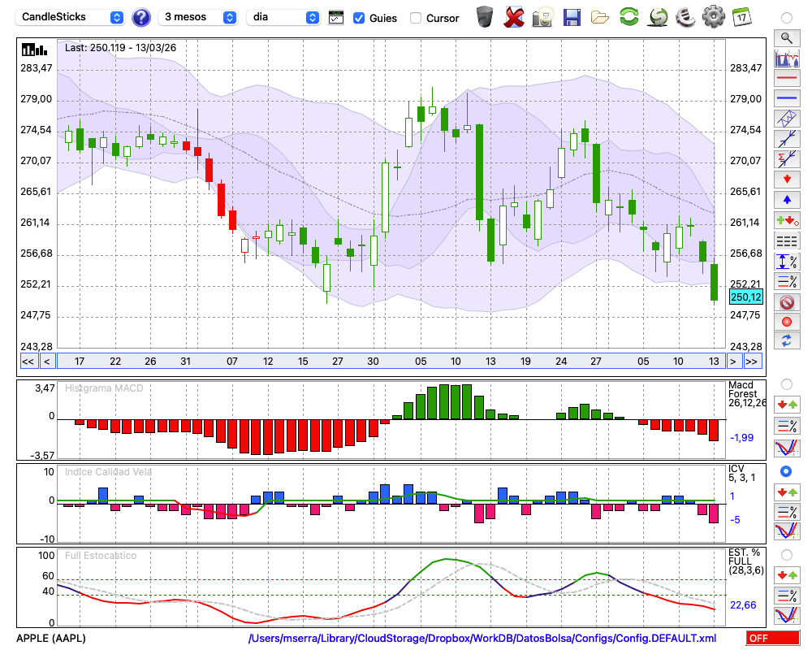Open settings with the gear icon
Viewport: 812px width, 650px height.
click(713, 17)
